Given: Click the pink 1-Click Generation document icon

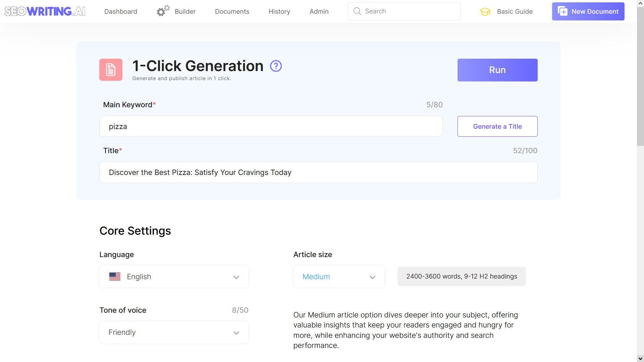Looking at the screenshot, I should point(110,70).
